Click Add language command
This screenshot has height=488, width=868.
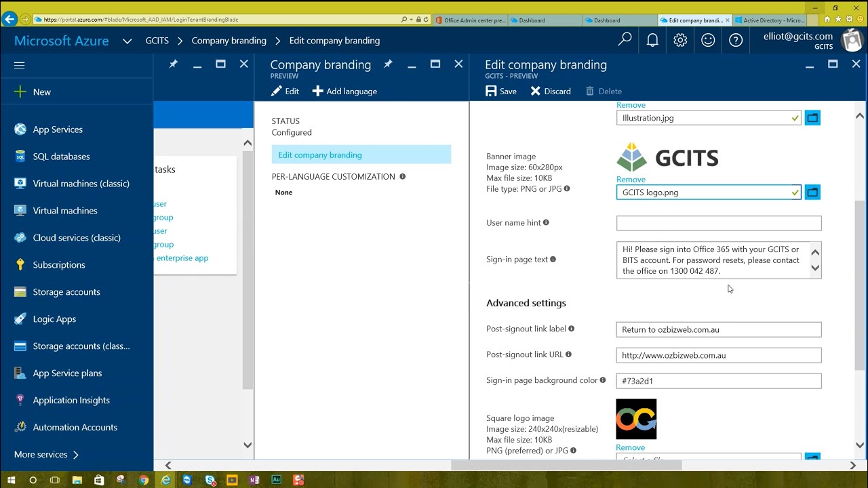click(x=344, y=91)
